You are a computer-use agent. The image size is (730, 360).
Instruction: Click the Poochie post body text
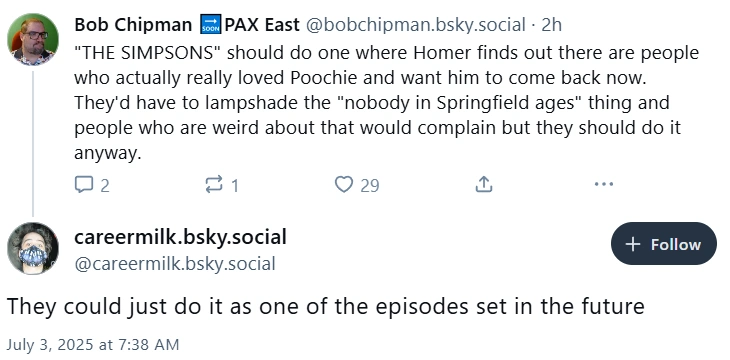tap(386, 102)
